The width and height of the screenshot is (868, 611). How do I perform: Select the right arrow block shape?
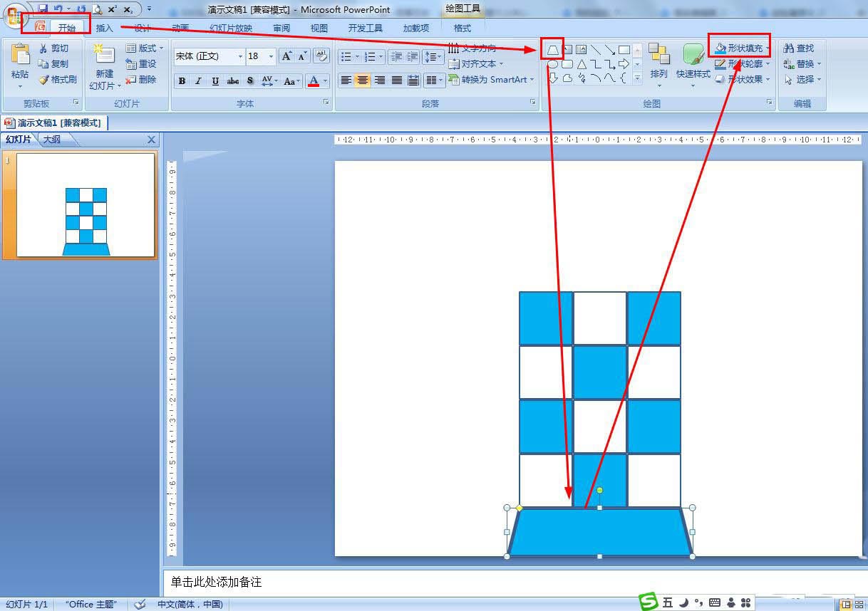[x=624, y=64]
